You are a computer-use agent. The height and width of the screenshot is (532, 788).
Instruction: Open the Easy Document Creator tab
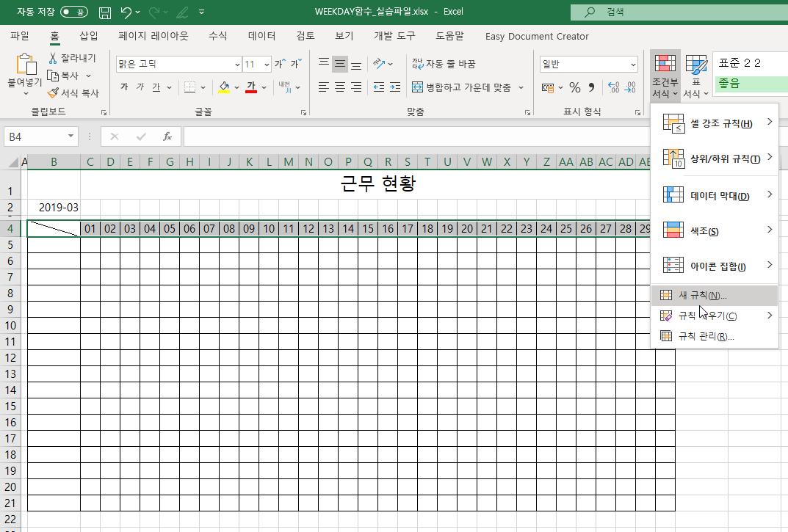[x=537, y=36]
